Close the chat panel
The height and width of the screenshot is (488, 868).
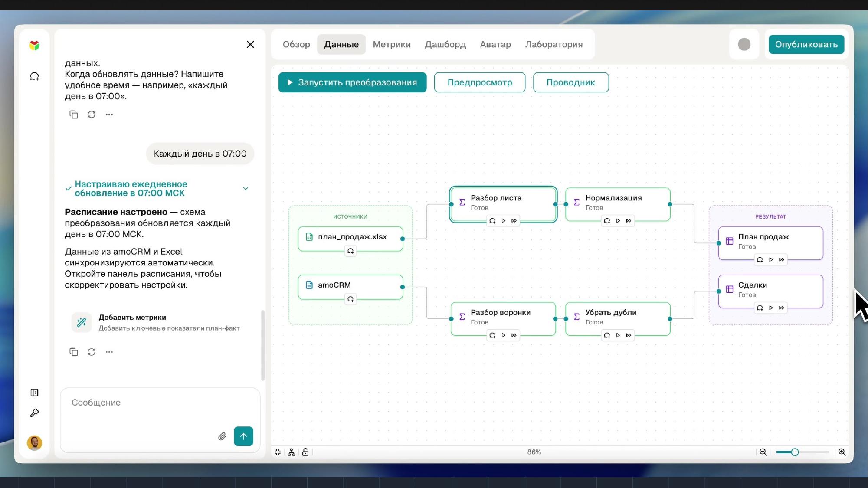tap(250, 44)
